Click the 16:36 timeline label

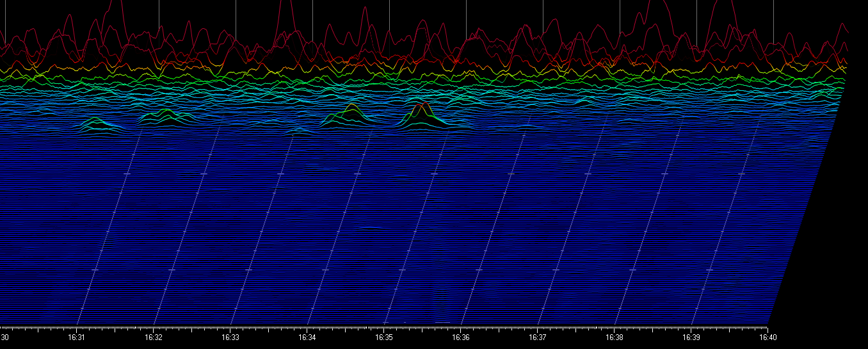coord(461,337)
